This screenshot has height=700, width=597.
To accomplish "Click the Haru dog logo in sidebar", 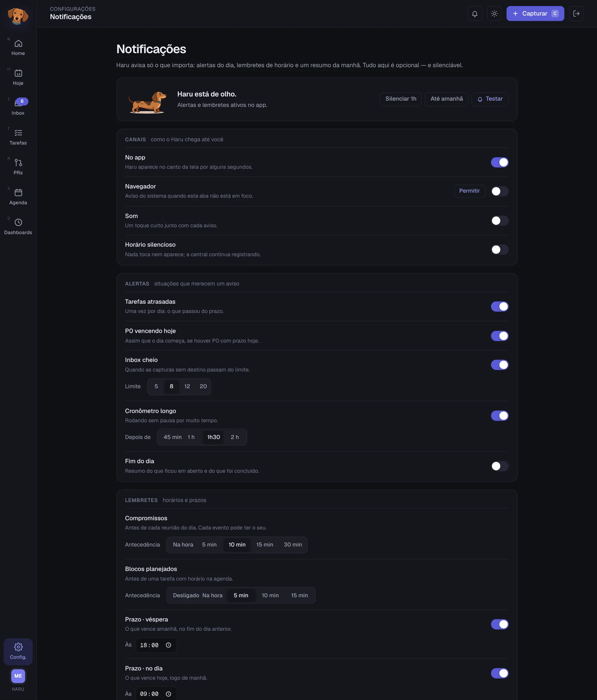I will [18, 16].
